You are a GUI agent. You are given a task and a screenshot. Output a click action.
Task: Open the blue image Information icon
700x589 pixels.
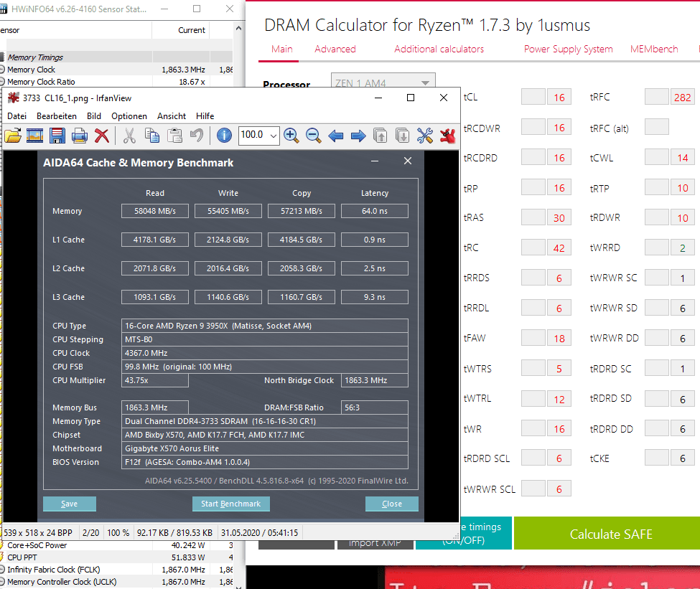click(x=224, y=135)
